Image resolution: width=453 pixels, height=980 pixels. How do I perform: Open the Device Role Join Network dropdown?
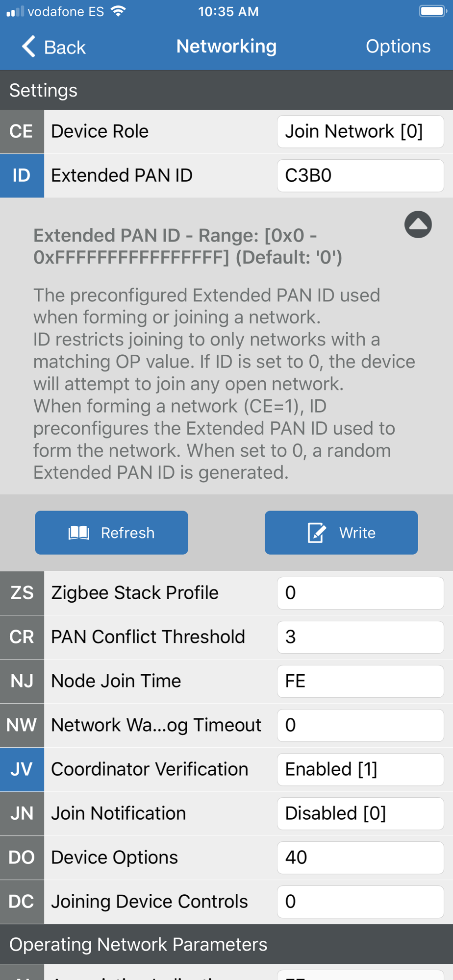tap(360, 131)
